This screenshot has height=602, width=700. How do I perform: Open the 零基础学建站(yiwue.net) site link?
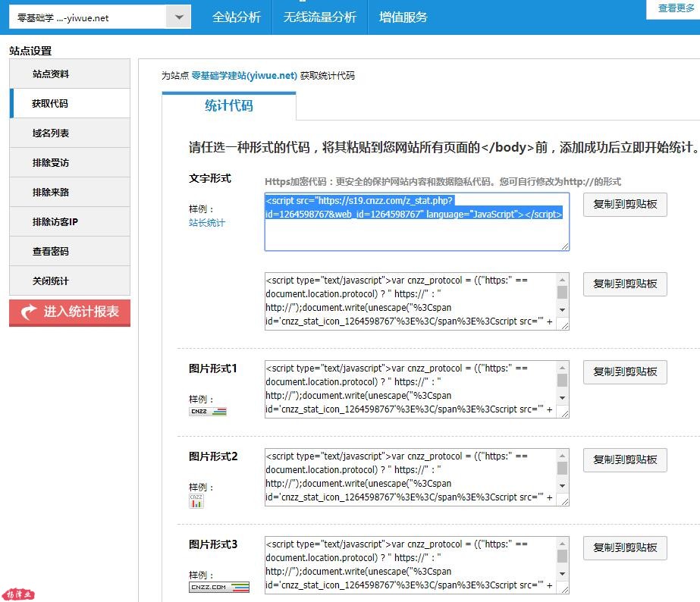pyautogui.click(x=244, y=75)
